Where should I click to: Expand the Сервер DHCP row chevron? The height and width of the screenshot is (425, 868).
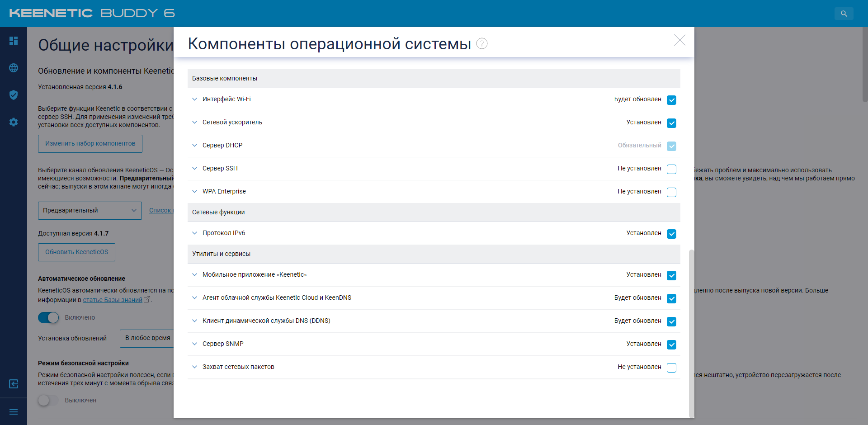point(194,145)
